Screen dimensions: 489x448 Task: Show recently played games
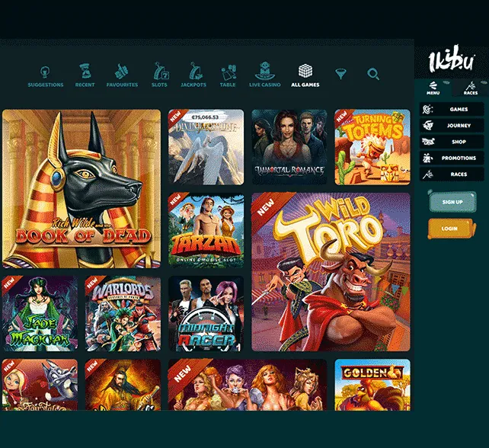[x=85, y=75]
